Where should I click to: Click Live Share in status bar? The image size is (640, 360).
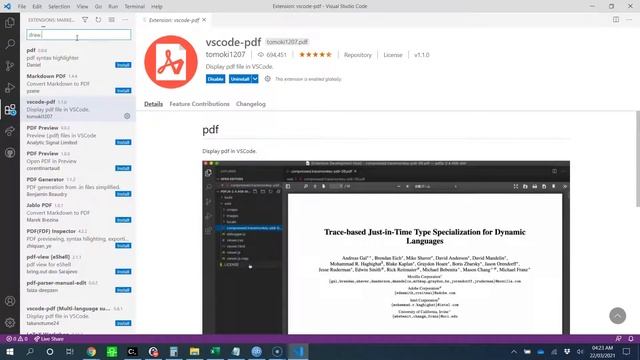click(49, 339)
